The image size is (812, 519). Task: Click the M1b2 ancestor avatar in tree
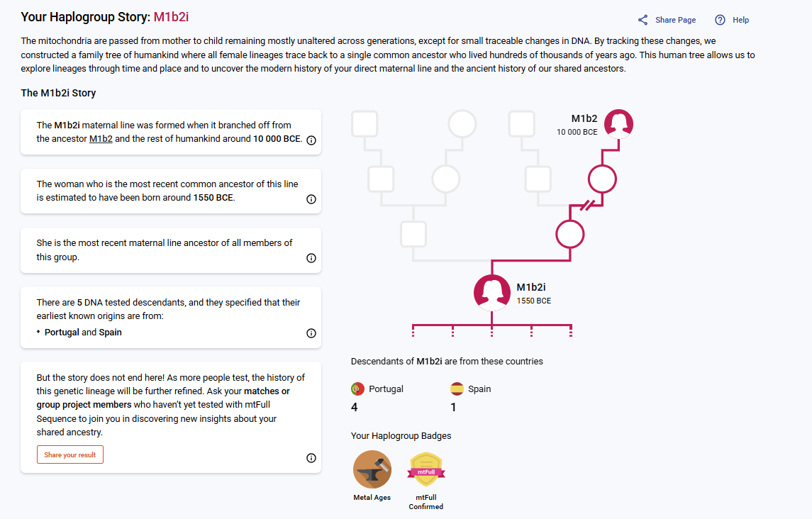click(x=619, y=124)
